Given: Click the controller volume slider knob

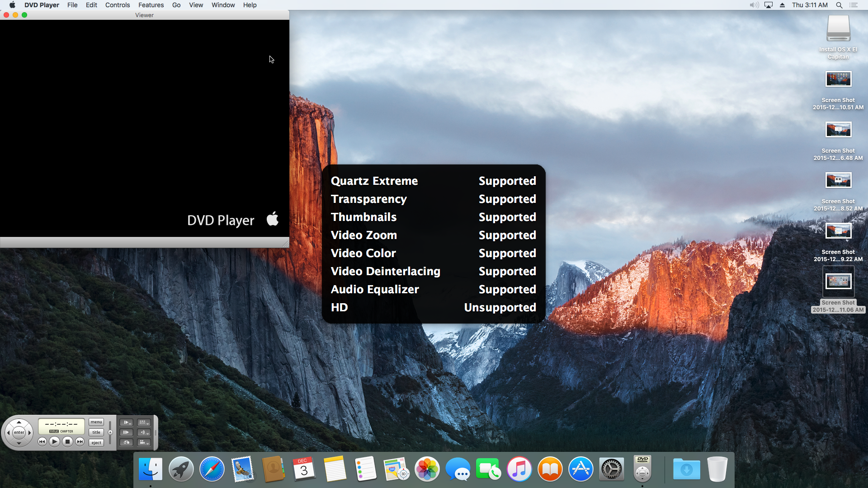Looking at the screenshot, I should pyautogui.click(x=110, y=432).
